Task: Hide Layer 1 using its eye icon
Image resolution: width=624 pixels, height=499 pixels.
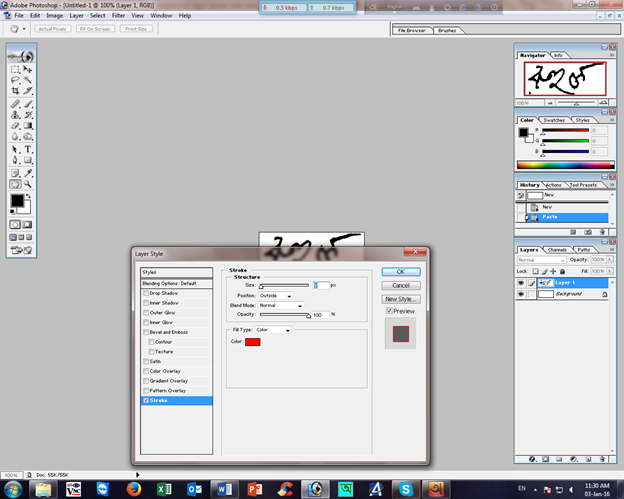Action: 521,283
